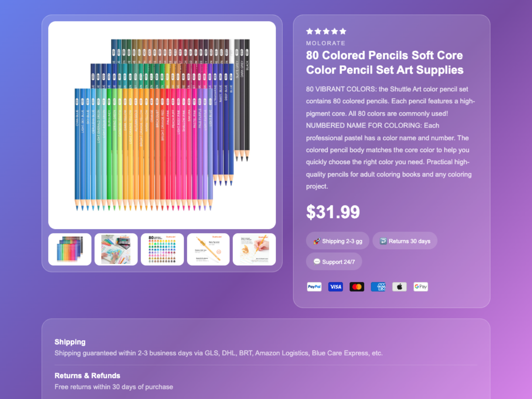532x399 pixels.
Task: Click the rocket icon in the shipping badge
Action: (317, 241)
